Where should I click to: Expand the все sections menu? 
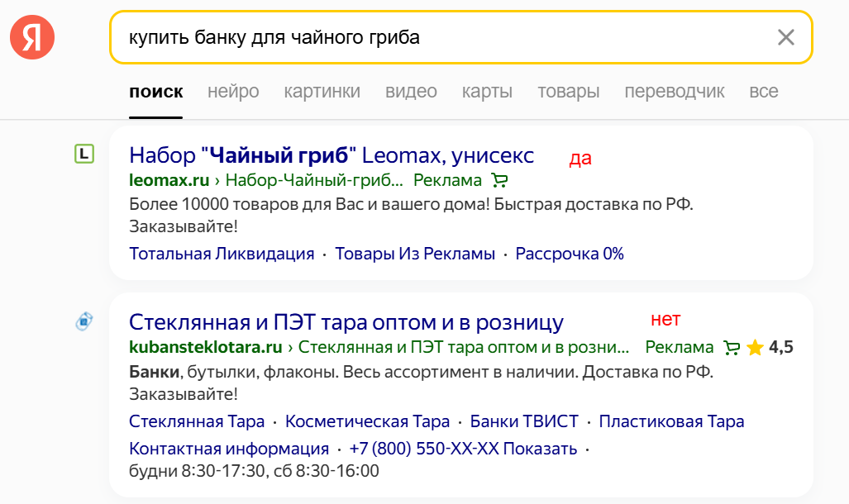(x=761, y=92)
